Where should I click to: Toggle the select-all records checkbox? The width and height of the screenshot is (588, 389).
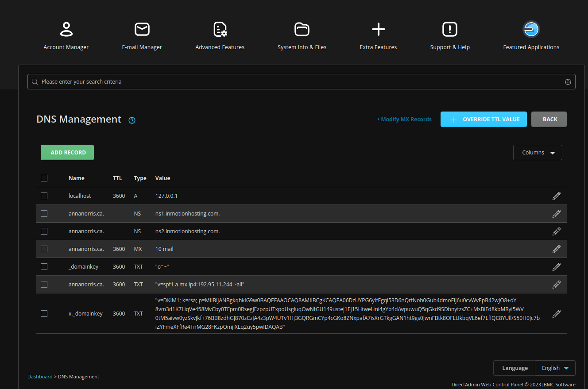click(x=44, y=178)
